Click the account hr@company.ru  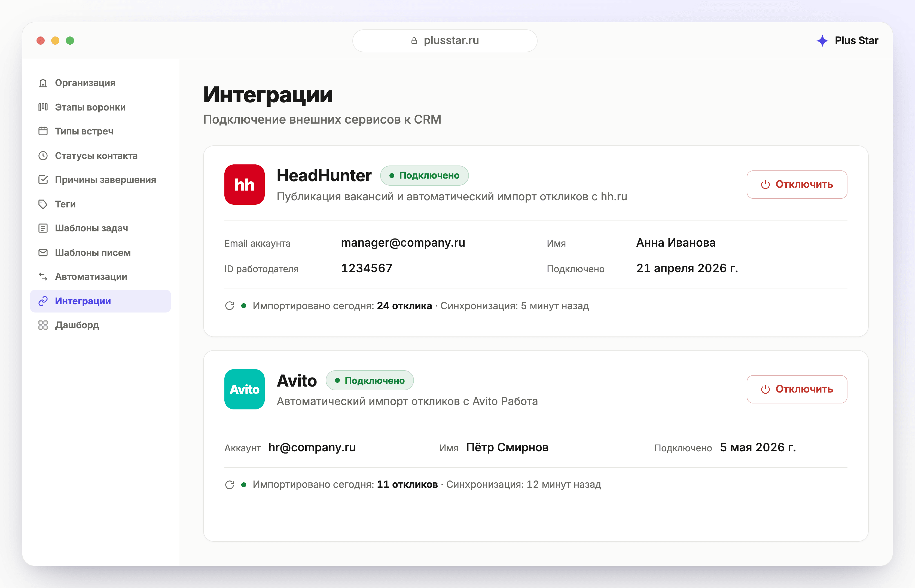(312, 448)
